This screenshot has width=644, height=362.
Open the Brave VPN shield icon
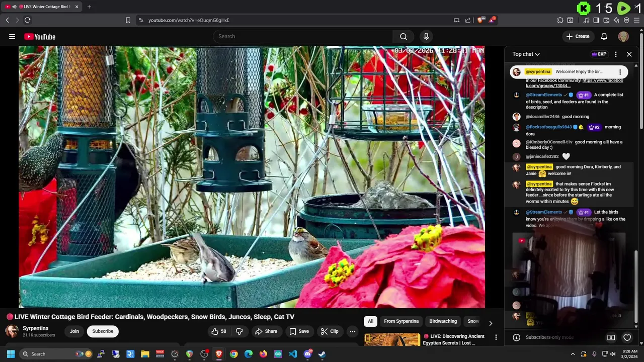(626, 20)
